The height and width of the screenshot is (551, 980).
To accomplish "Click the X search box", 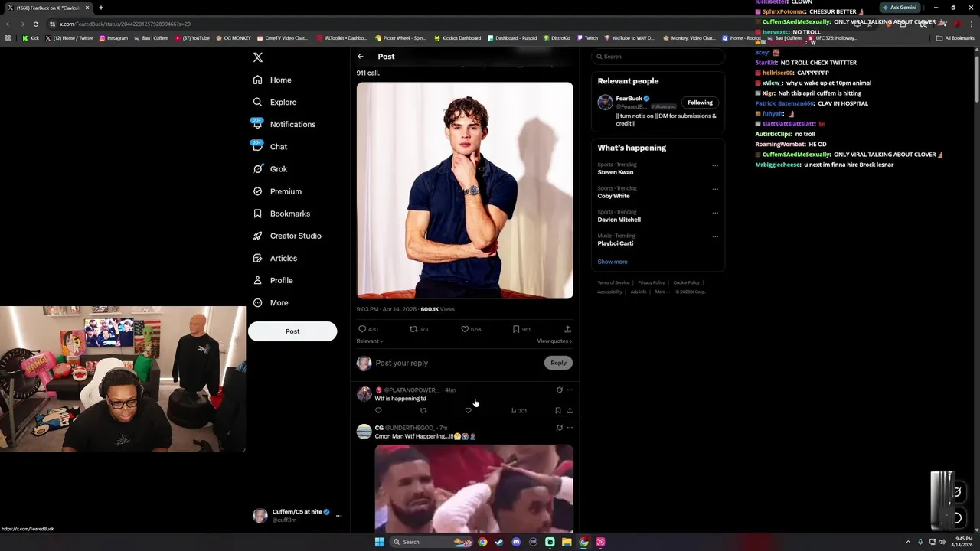I will point(658,57).
